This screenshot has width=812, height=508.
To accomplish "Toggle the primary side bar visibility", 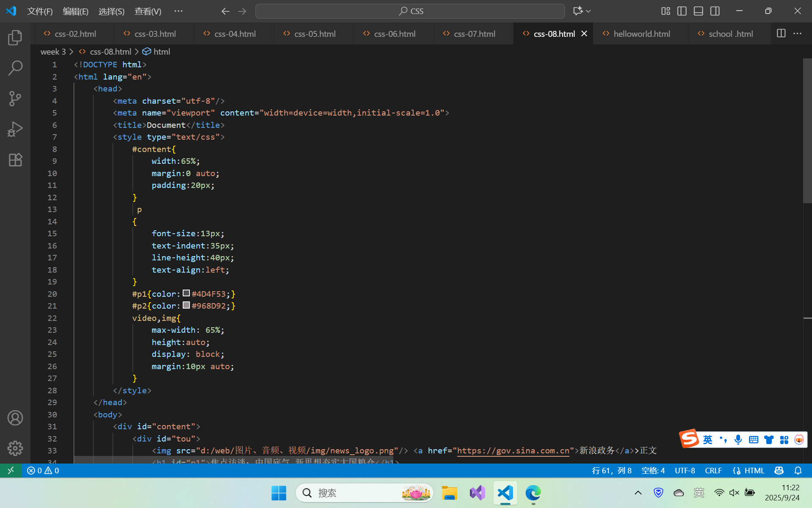I will click(x=682, y=11).
